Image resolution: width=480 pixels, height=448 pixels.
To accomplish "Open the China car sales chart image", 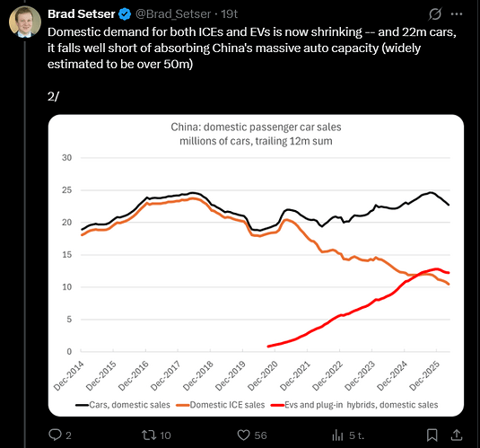I will [256, 266].
